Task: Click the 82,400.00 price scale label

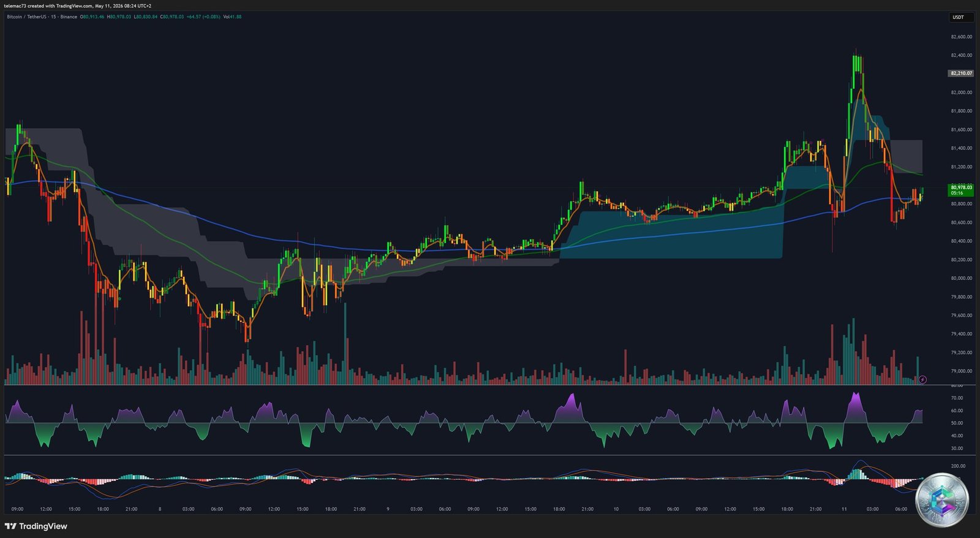Action: pos(961,55)
